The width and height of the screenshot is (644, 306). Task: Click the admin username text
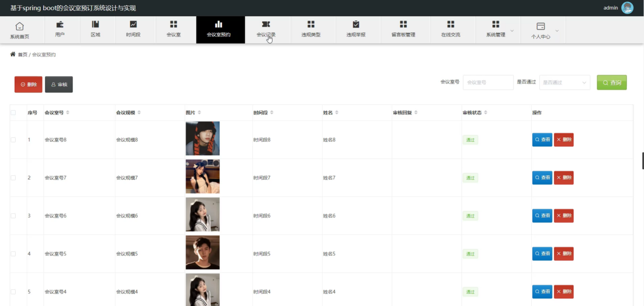[611, 8]
